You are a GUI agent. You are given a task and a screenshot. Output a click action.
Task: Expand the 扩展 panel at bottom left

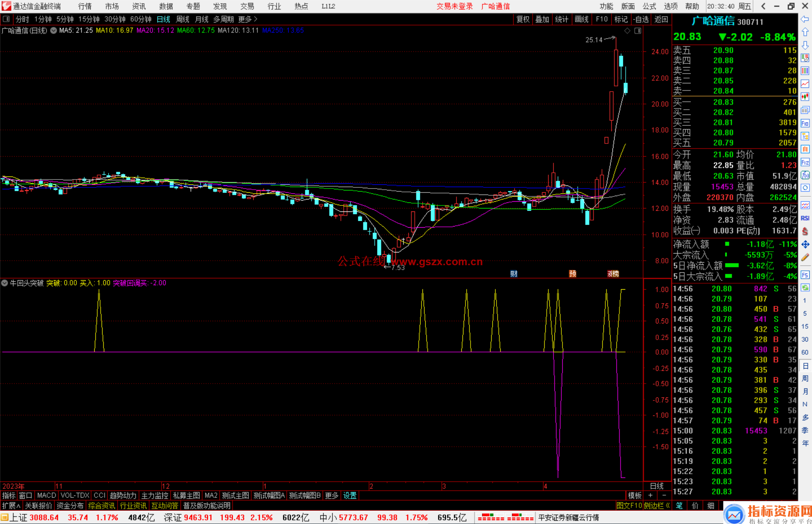tap(11, 506)
